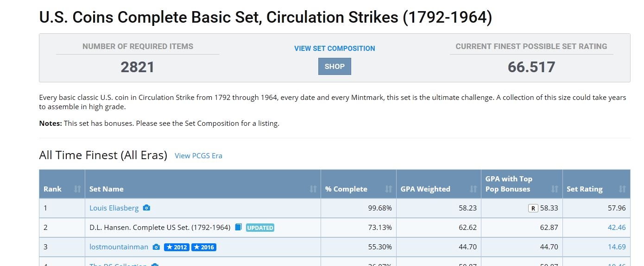This screenshot has width=644, height=266.
Task: Open the lostmountainman set link
Action: point(119,247)
